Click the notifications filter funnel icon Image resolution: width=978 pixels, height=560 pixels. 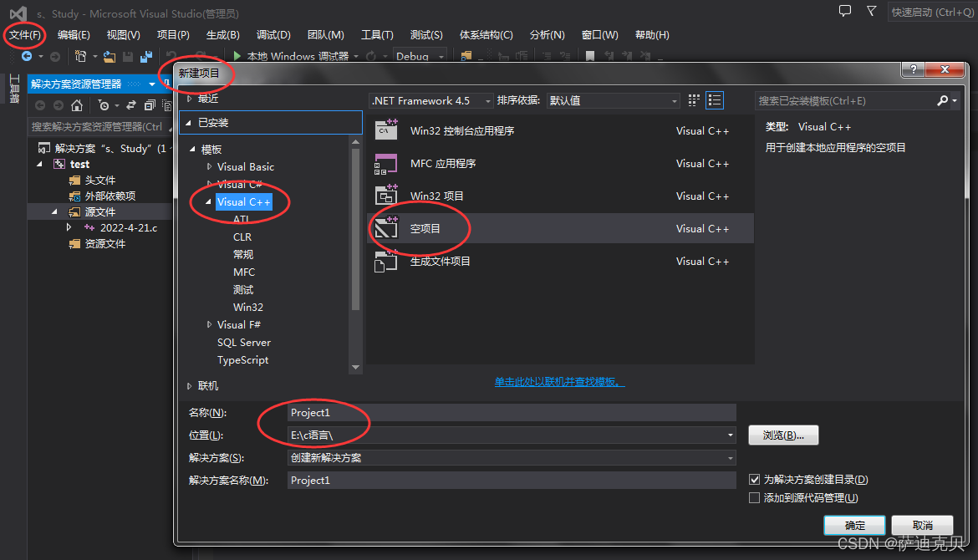[872, 11]
